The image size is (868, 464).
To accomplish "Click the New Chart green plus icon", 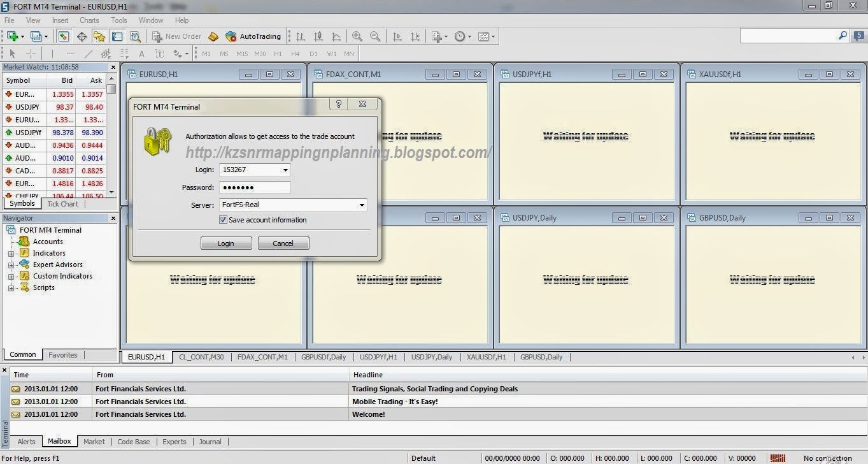I will pyautogui.click(x=12, y=36).
